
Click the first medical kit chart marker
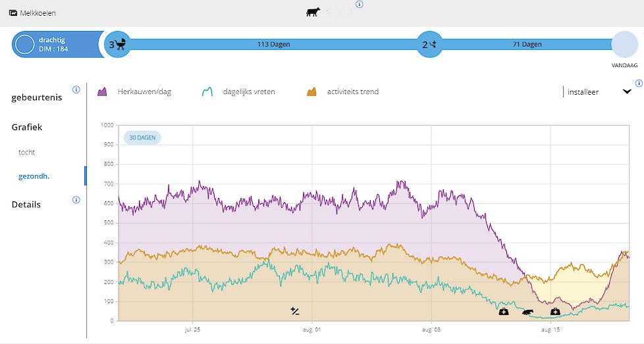pos(504,311)
